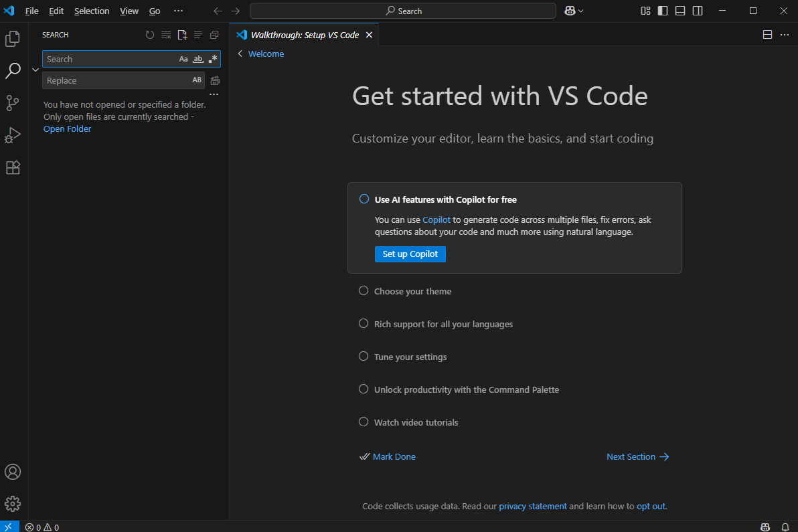Click the opt out link

tap(651, 506)
